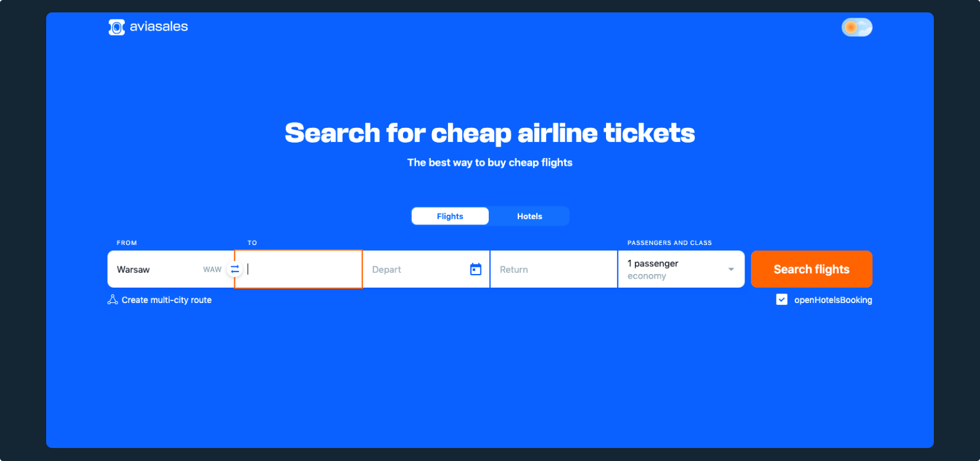Uncheck the openHotelsBooking checkbox
Screen dimensions: 980x461
782,300
